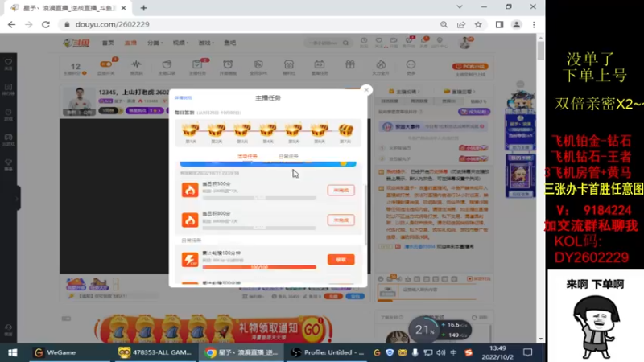Open 直播回看 link in right panel
The image size is (644, 362).
pyautogui.click(x=459, y=92)
